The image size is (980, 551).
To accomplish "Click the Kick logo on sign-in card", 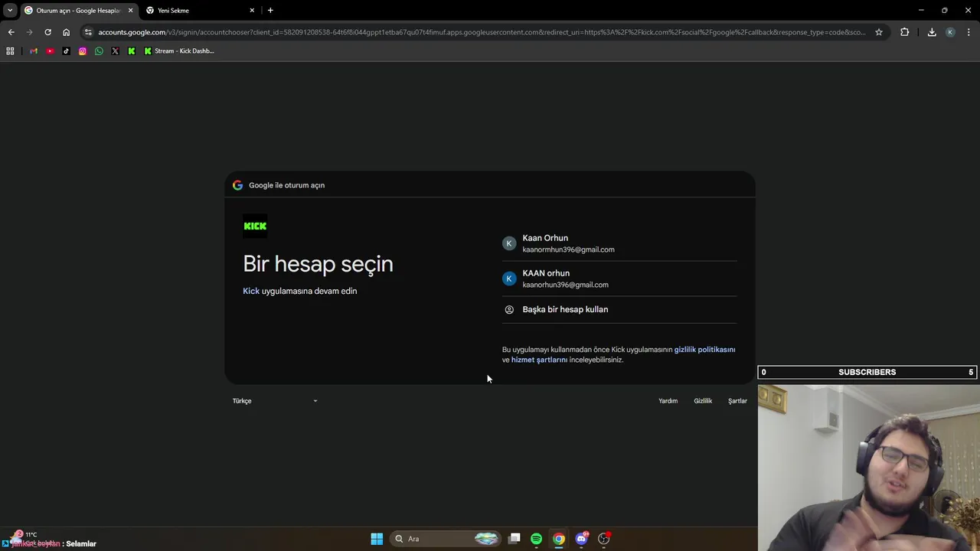I will (x=255, y=226).
